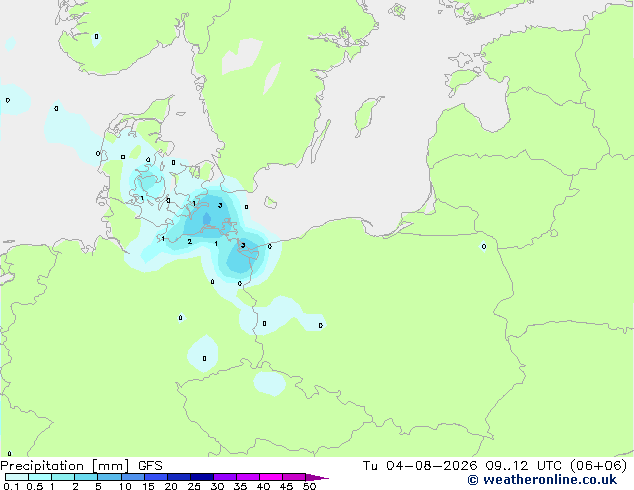634x490 pixels.
Task: Click the '50' legend scale value
Action: (309, 486)
